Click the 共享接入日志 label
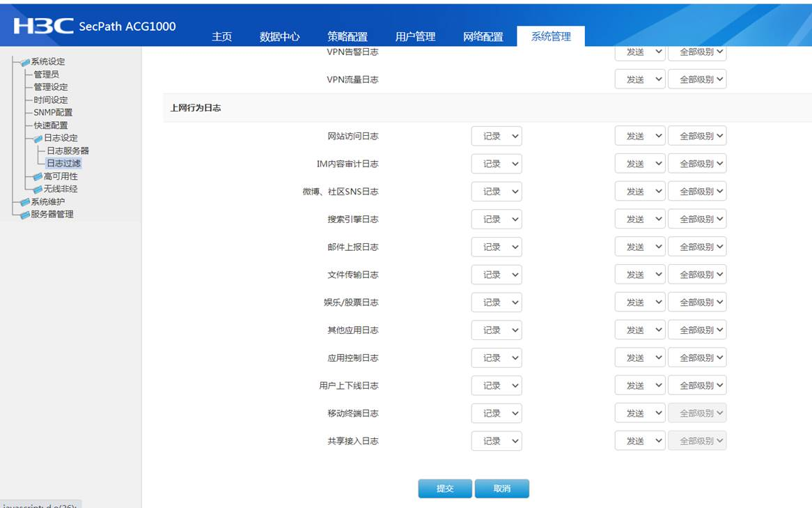The image size is (812, 508). click(352, 441)
